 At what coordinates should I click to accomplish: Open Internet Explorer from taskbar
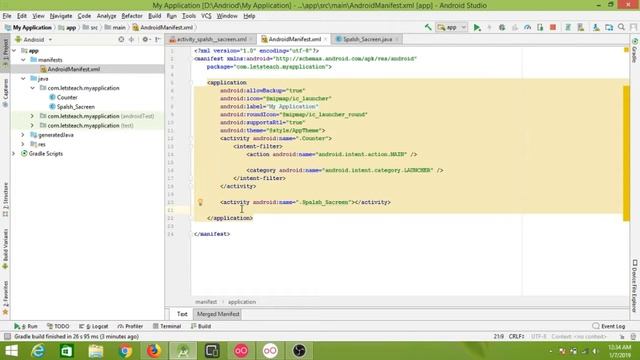point(38,351)
